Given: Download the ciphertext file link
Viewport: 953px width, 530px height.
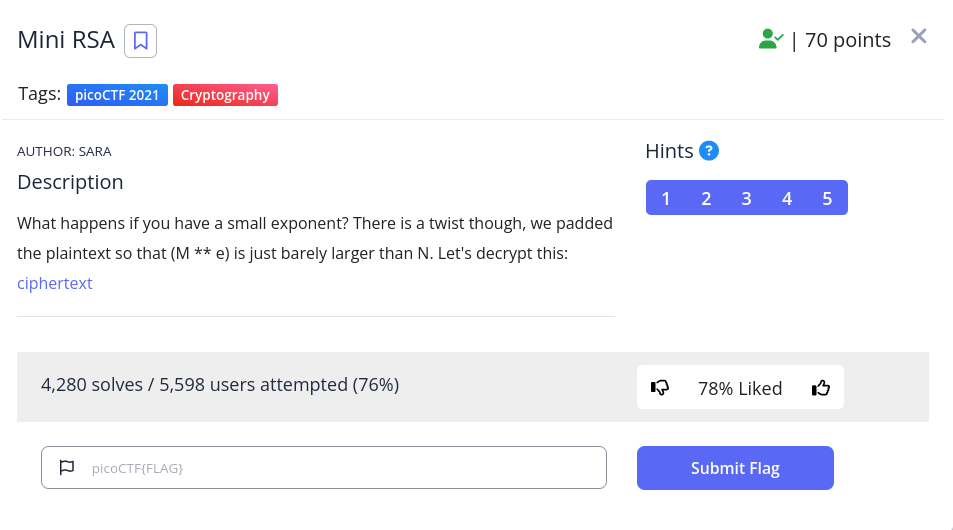Looking at the screenshot, I should click(x=55, y=283).
